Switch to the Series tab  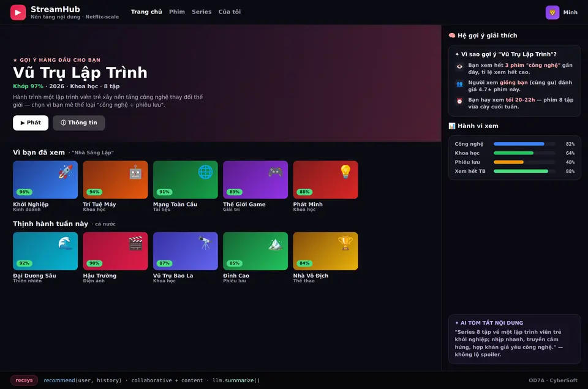(x=202, y=12)
